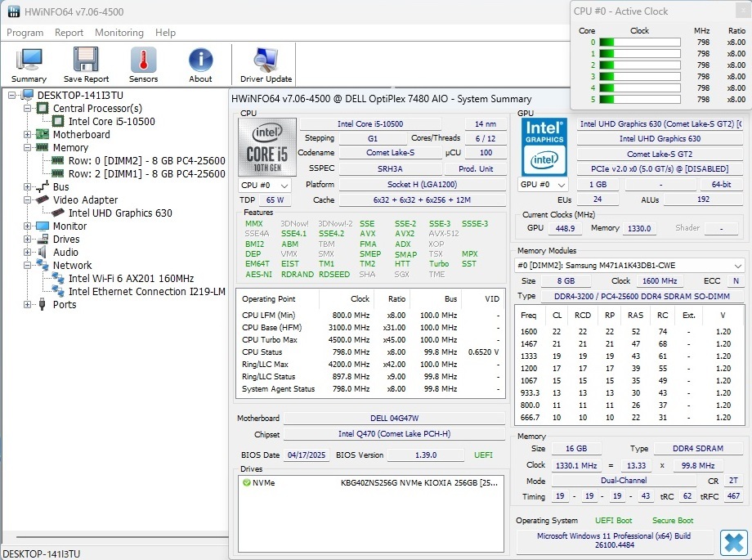
Task: Click the Intel Graphics logo
Action: click(544, 147)
